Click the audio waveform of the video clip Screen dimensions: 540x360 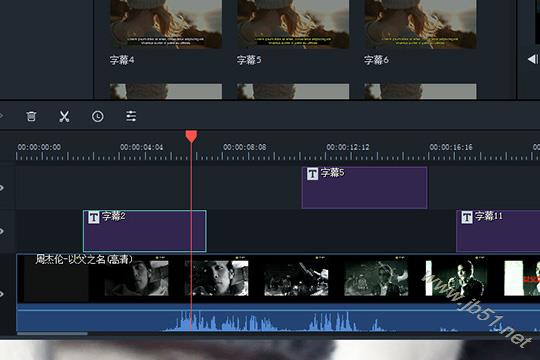(x=278, y=318)
